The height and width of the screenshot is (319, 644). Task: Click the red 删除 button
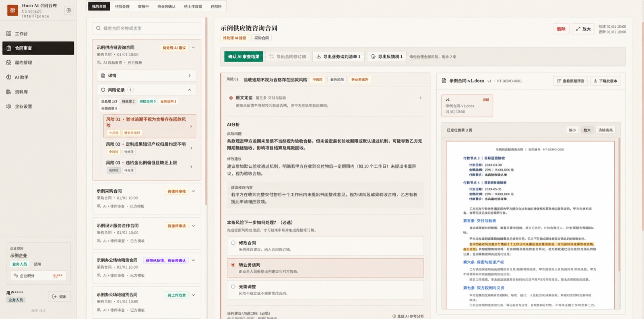point(561,29)
